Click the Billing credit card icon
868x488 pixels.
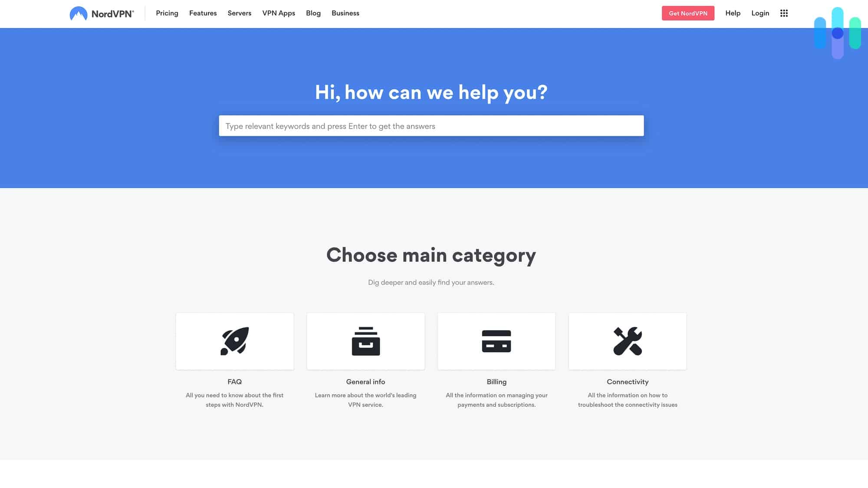[x=496, y=341]
